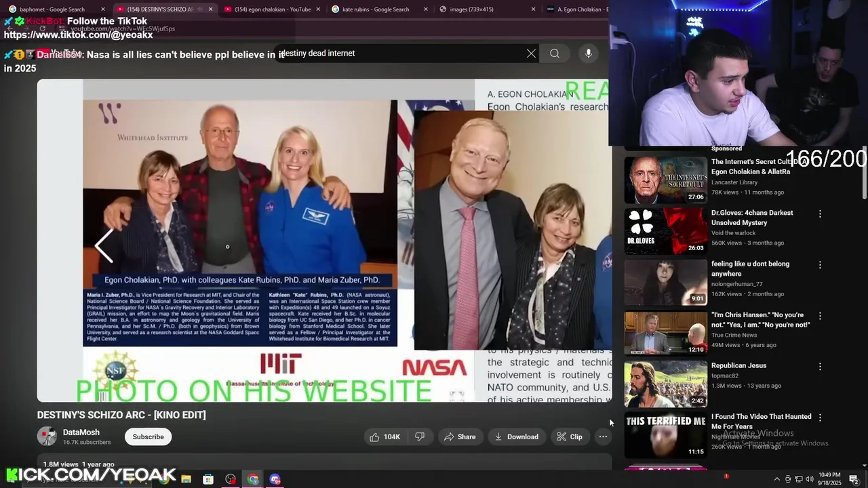The height and width of the screenshot is (488, 868).
Task: Open volume control in system tray
Action: [810, 479]
